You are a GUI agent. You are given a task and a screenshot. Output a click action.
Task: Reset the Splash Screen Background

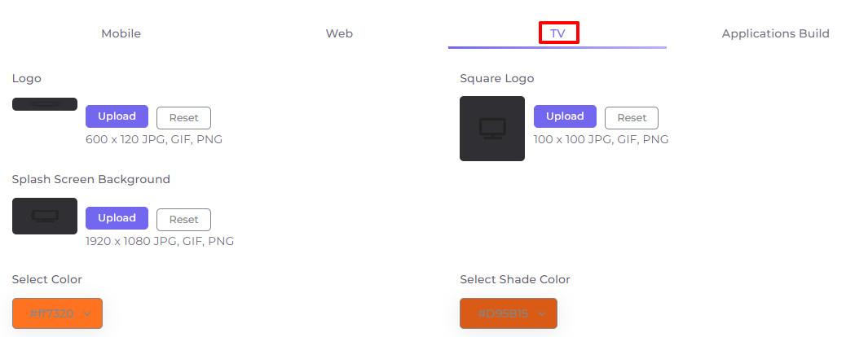(183, 219)
